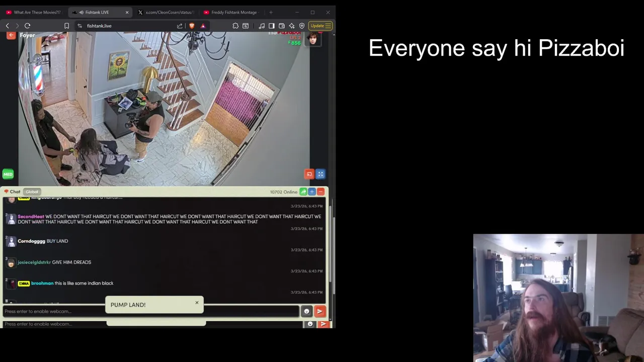Reload the fishtank.live page
The image size is (644, 362).
pos(27,26)
